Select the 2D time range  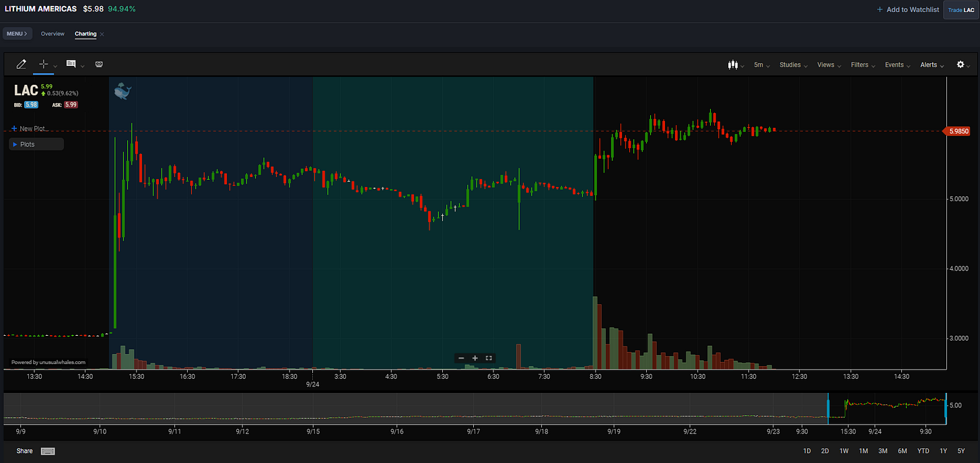point(825,451)
